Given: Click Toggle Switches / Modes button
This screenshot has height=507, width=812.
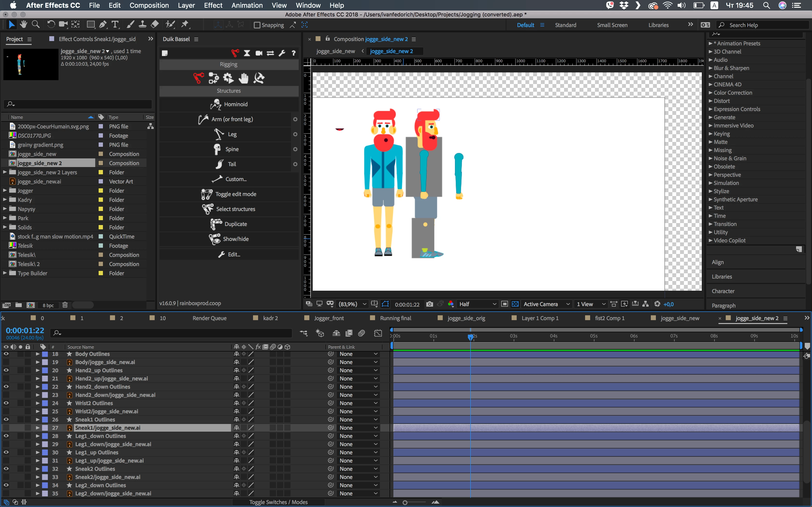Looking at the screenshot, I should coord(278,502).
